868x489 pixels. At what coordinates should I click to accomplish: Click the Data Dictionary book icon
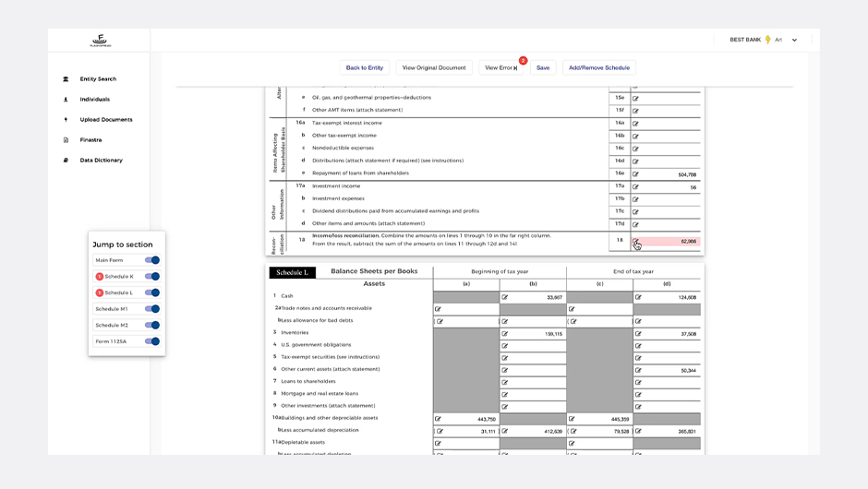click(x=66, y=161)
